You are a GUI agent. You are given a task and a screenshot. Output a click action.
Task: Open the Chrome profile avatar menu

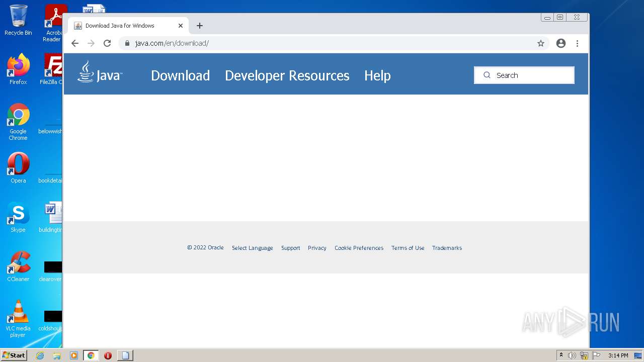tap(561, 43)
